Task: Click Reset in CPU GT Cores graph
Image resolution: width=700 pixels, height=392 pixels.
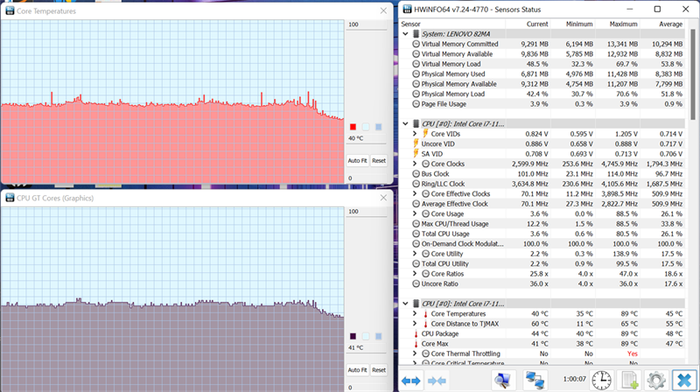Action: click(x=379, y=370)
